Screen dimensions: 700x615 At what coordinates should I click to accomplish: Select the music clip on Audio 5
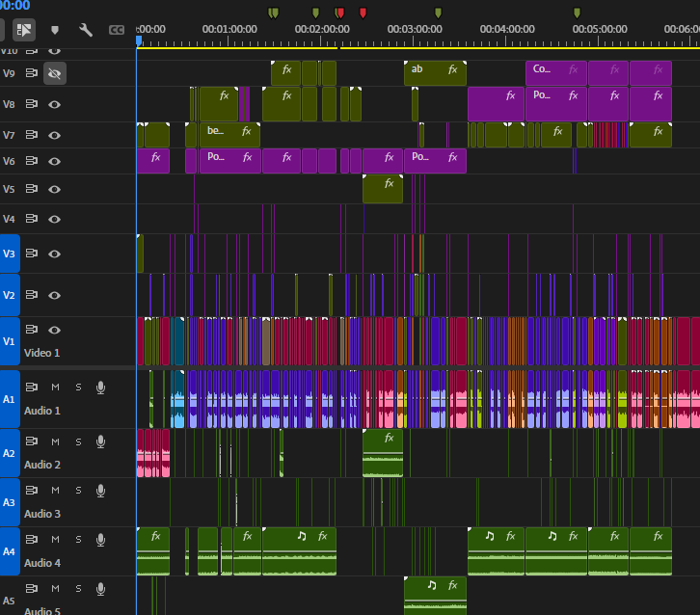pos(435,596)
